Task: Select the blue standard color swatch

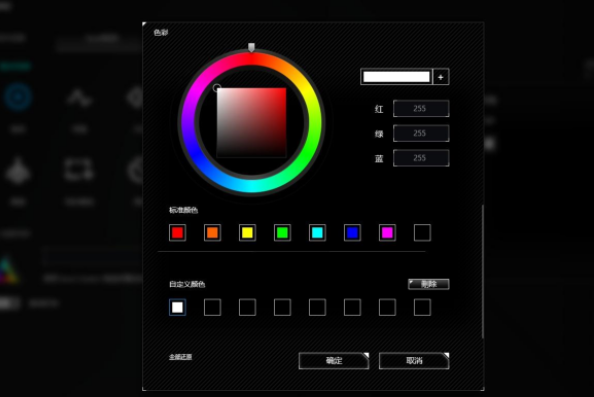Action: [352, 233]
